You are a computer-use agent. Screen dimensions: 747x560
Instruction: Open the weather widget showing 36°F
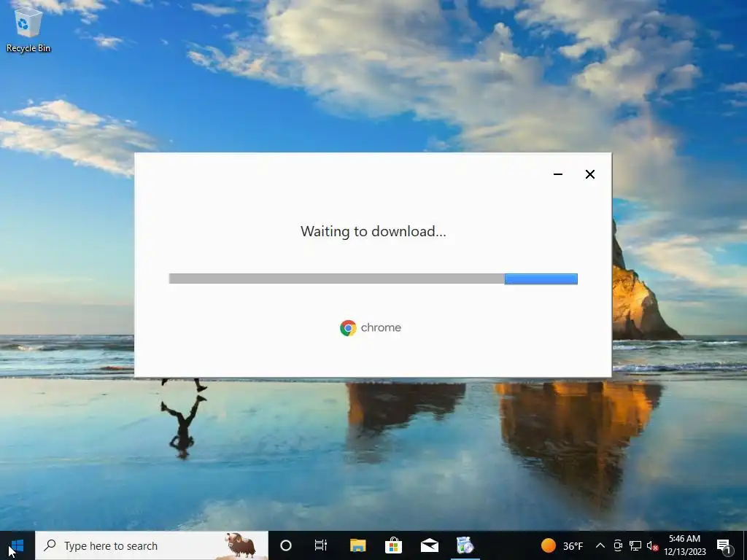[562, 545]
